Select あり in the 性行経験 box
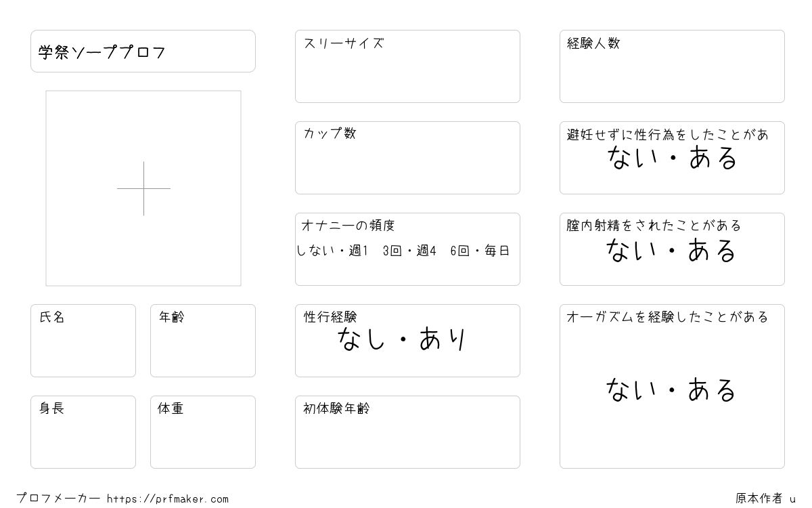 point(443,339)
